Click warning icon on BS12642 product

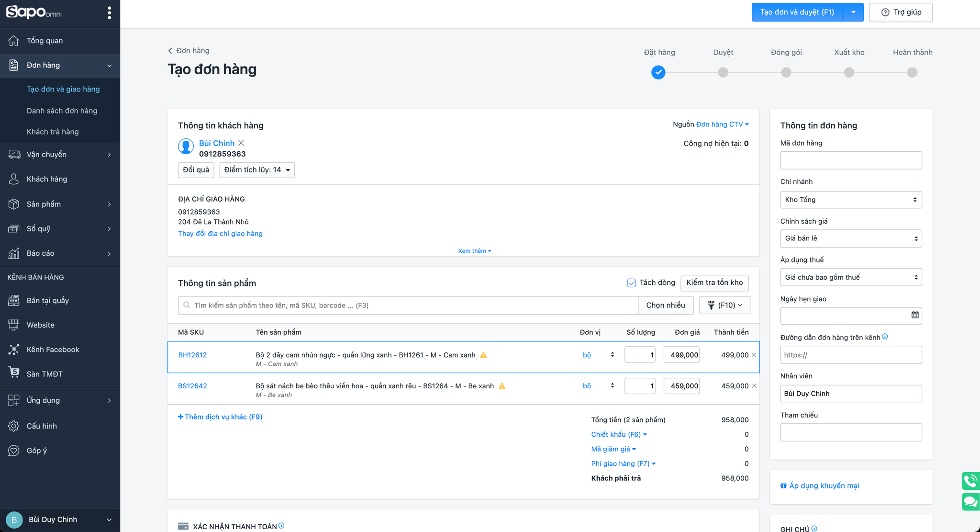[502, 386]
